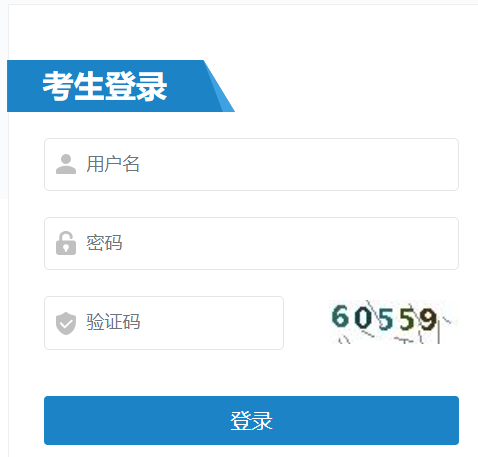Focus the 用户名 username input field
The height and width of the screenshot is (457, 478).
click(x=251, y=164)
